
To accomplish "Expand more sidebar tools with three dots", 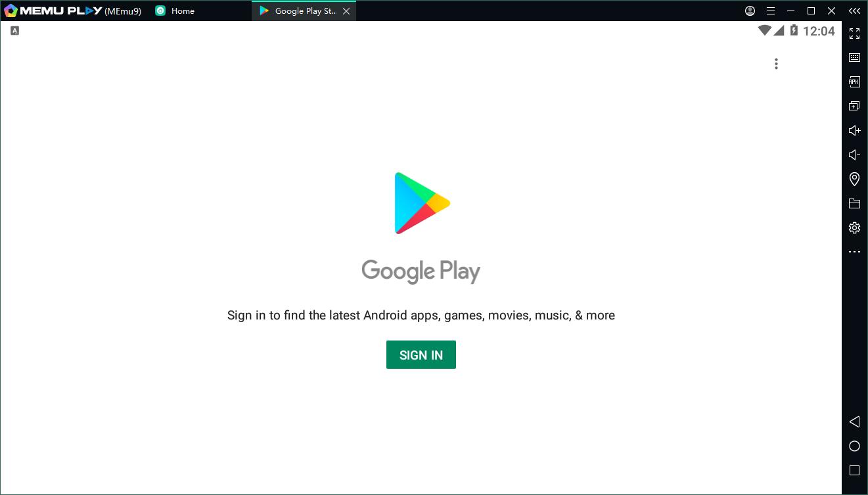I will point(854,252).
